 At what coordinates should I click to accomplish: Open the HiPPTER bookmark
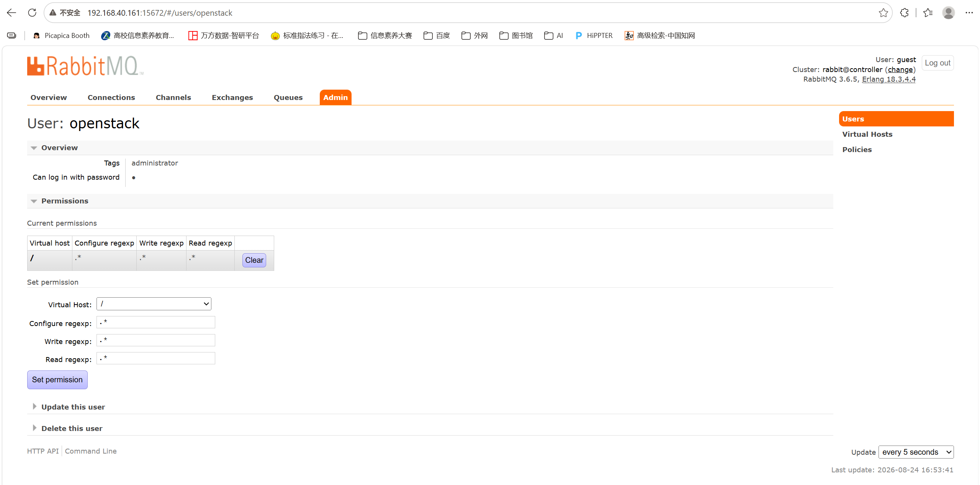[594, 36]
